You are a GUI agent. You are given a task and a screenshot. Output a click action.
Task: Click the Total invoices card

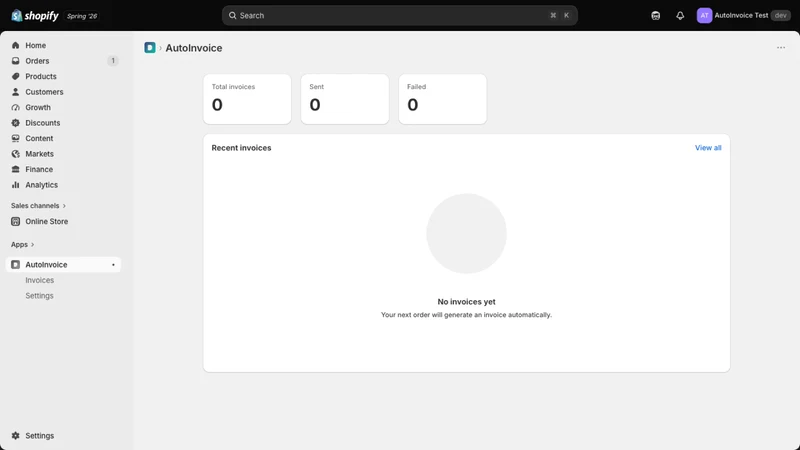[x=247, y=99]
